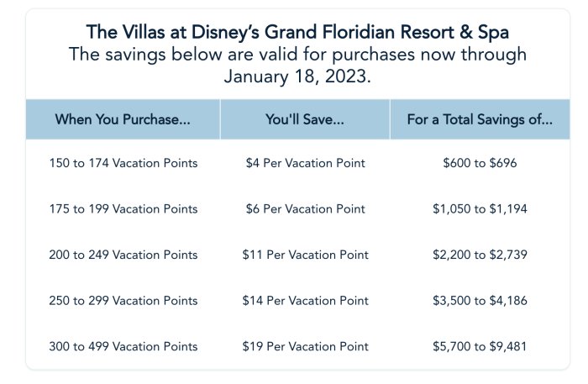Click the $600 to $696 savings cell
The height and width of the screenshot is (384, 588).
tap(480, 163)
